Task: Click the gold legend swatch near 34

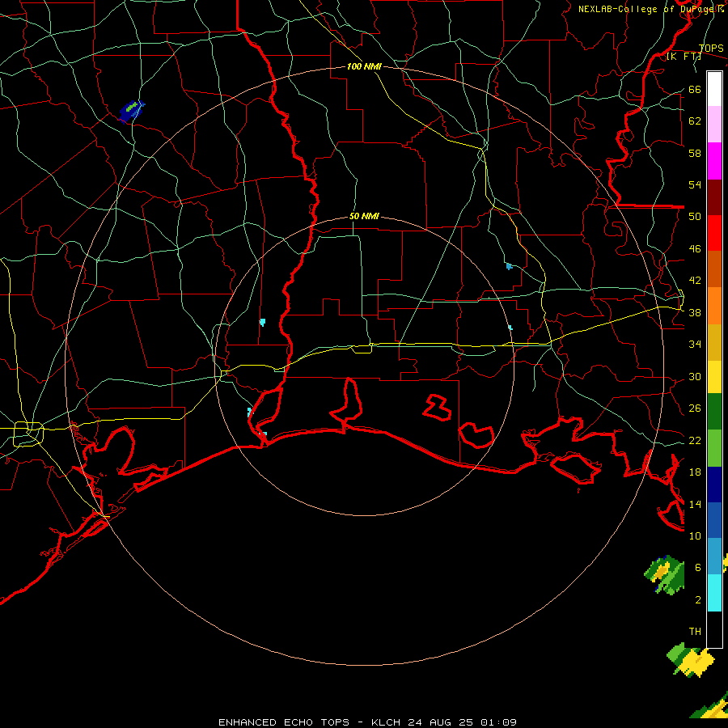Action: 714,342
